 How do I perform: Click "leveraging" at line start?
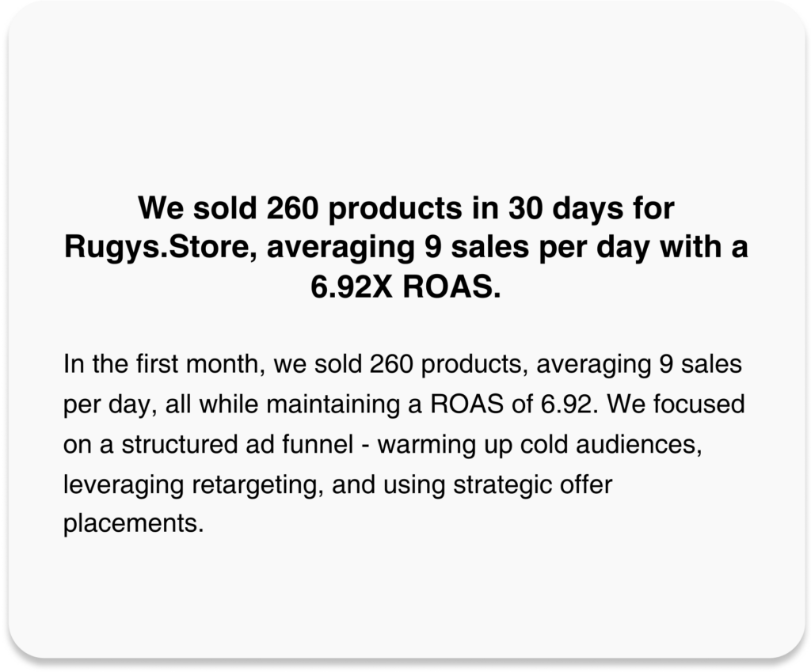pos(124,485)
